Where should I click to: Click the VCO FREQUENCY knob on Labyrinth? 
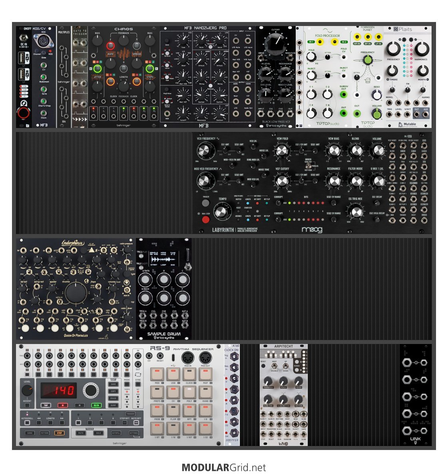click(x=205, y=150)
